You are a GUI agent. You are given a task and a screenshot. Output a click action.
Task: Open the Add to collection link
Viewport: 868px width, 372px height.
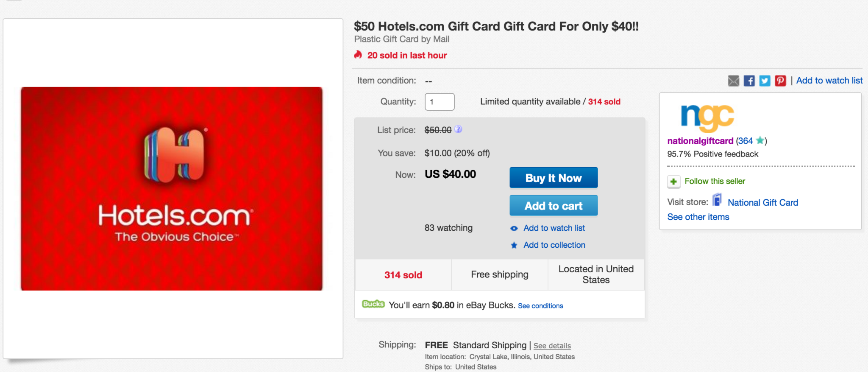(x=554, y=245)
